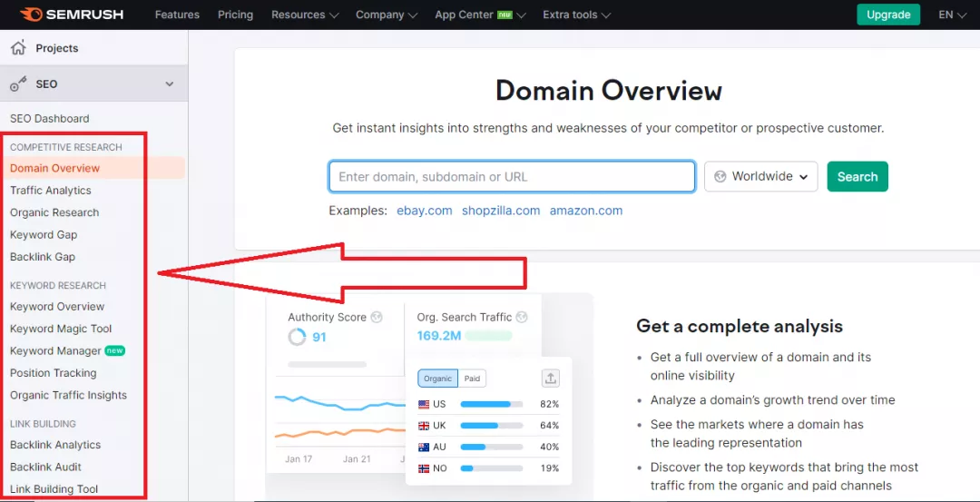
Task: Click the 169.2M traffic value
Action: (x=439, y=337)
